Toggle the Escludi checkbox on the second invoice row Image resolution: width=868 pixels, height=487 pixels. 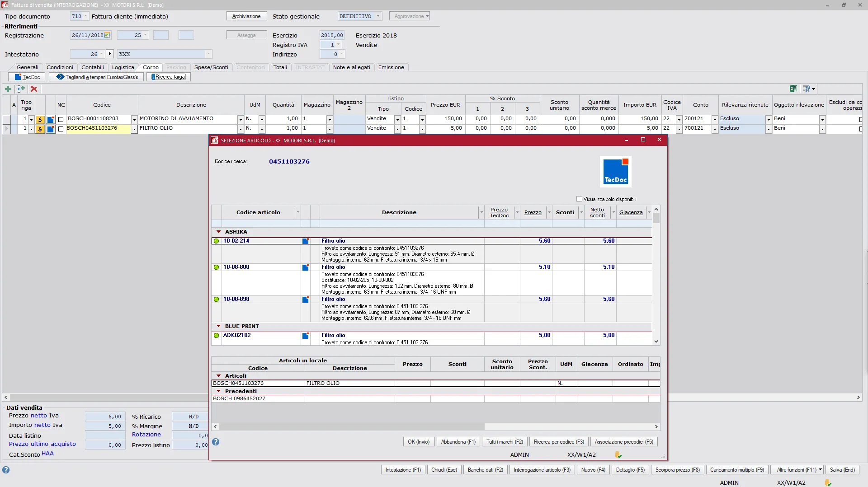(x=861, y=129)
